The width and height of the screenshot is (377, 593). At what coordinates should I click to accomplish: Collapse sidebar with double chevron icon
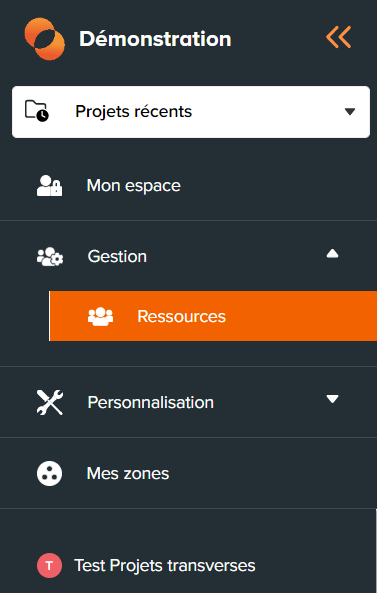(x=338, y=37)
